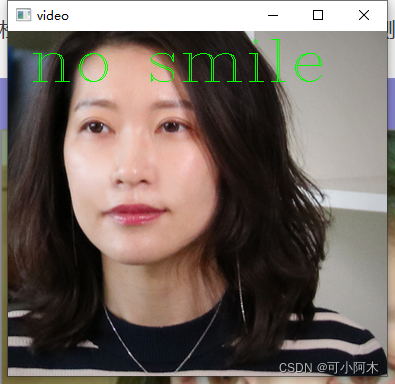Click the video window title text
Screen dimensions: 395x384
coord(53,16)
